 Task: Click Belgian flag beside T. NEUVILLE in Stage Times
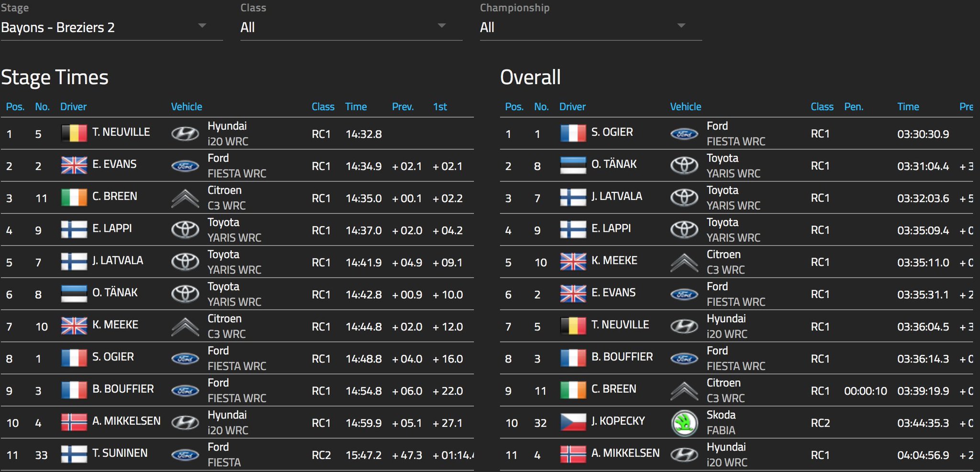pyautogui.click(x=74, y=133)
